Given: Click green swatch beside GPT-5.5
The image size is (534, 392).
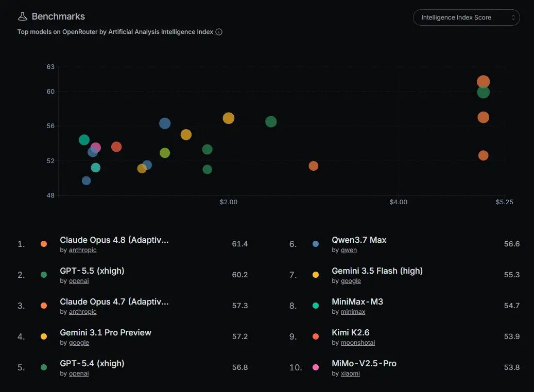Looking at the screenshot, I should 44,275.
